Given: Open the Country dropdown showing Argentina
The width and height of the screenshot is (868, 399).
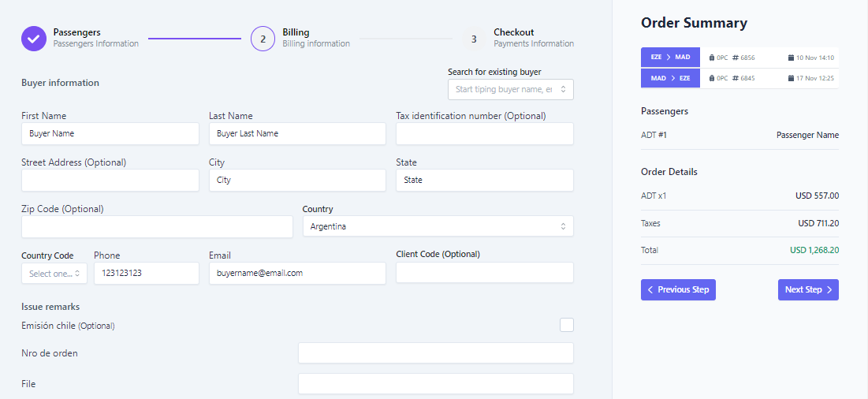Looking at the screenshot, I should click(438, 226).
